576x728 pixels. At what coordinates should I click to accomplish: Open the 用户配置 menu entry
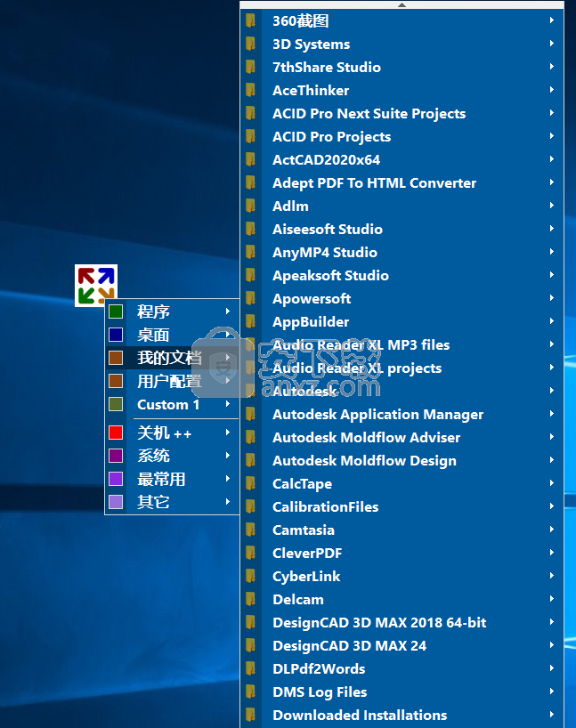[173, 381]
